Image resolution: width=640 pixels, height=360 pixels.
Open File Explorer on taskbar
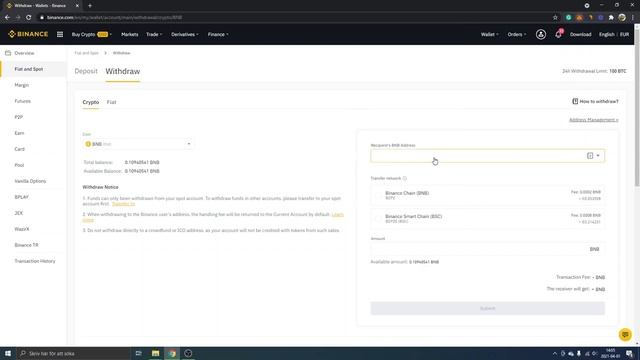(156, 353)
